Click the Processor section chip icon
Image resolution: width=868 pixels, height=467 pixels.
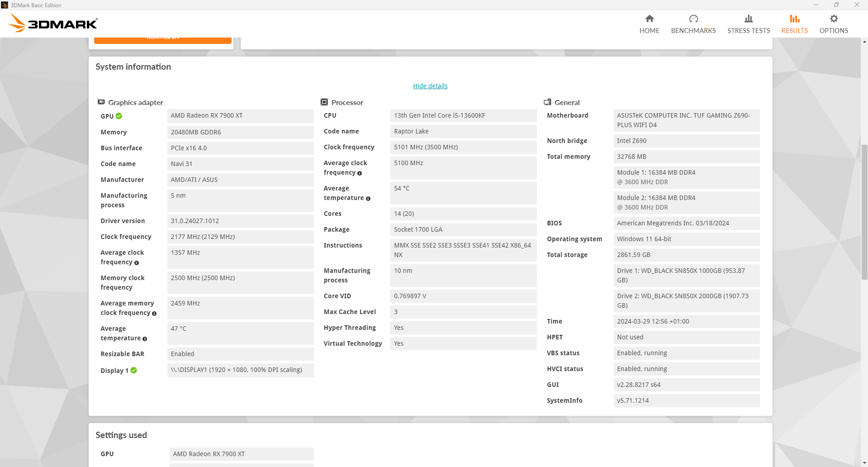click(324, 102)
